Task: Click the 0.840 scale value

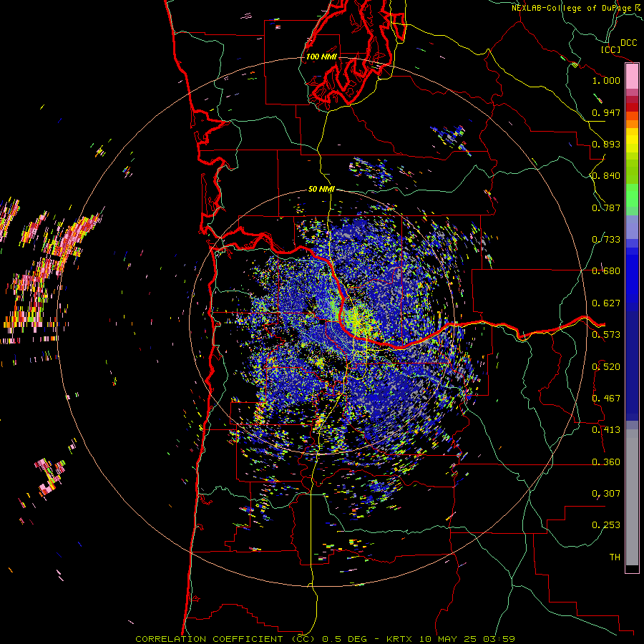Action: (x=606, y=176)
